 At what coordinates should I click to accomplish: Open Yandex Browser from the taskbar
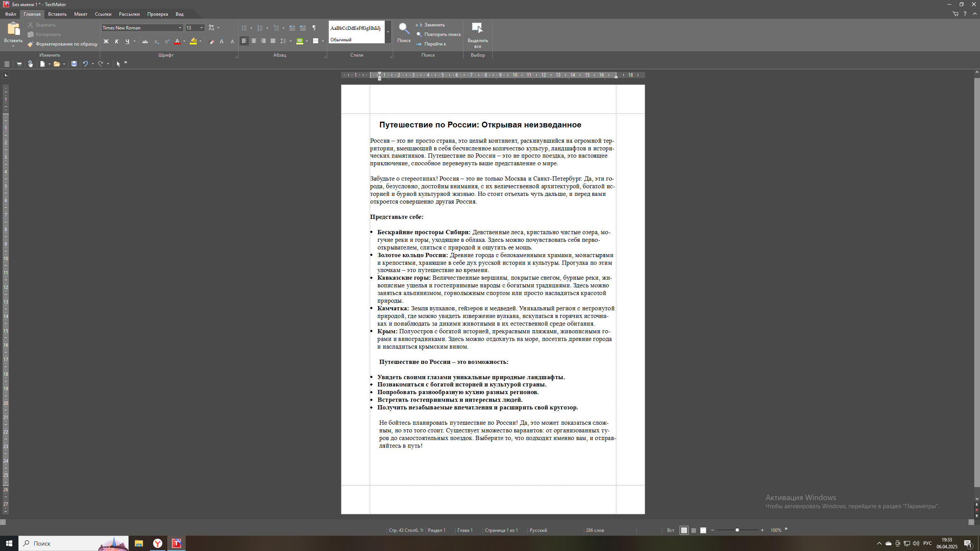(158, 543)
